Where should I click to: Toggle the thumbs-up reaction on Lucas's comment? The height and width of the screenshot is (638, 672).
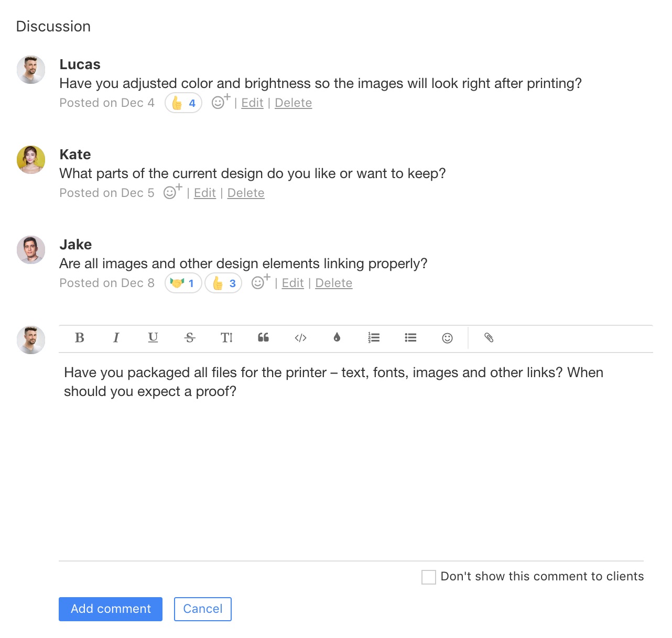183,103
